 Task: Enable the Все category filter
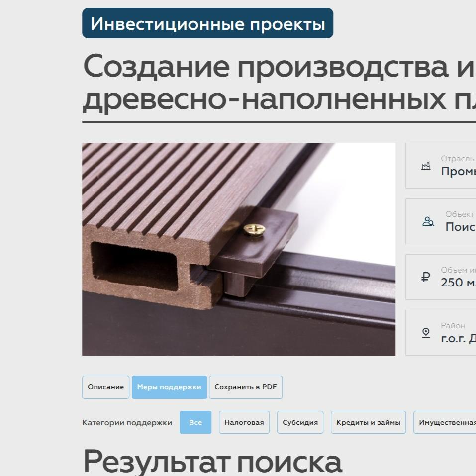point(195,422)
